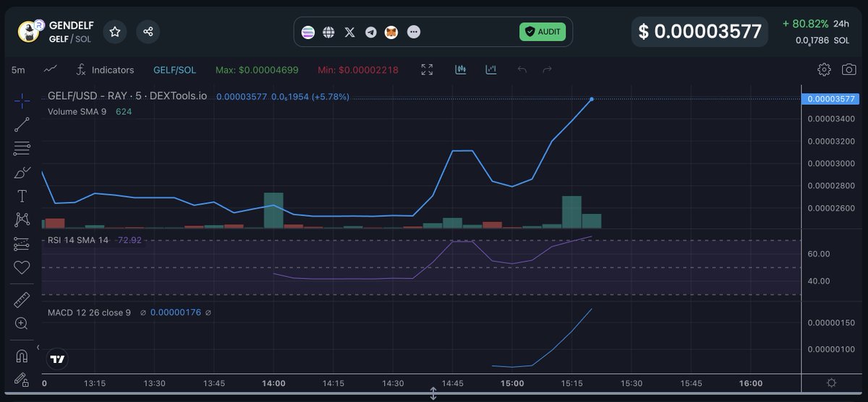
Task: Take a chart snapshot with camera icon
Action: [x=849, y=70]
